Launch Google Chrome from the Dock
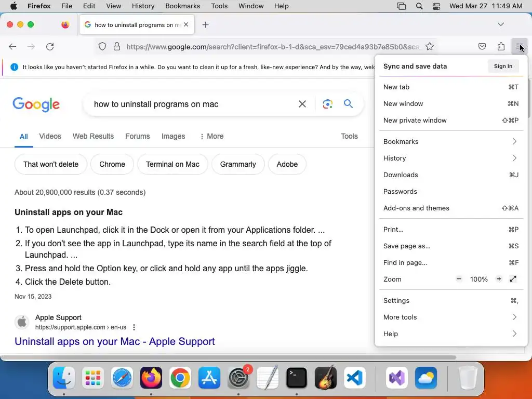The width and height of the screenshot is (532, 399). coord(180,378)
